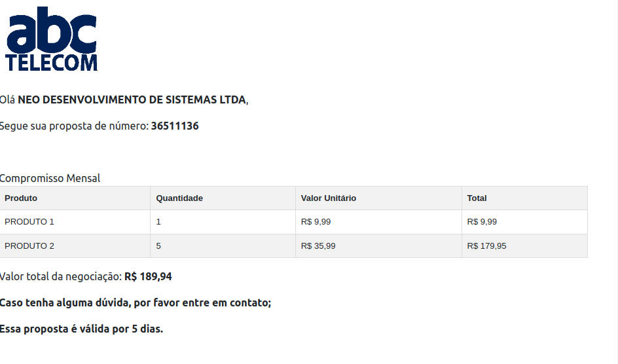618x364 pixels.
Task: Select the Produto column header
Action: pyautogui.click(x=21, y=198)
